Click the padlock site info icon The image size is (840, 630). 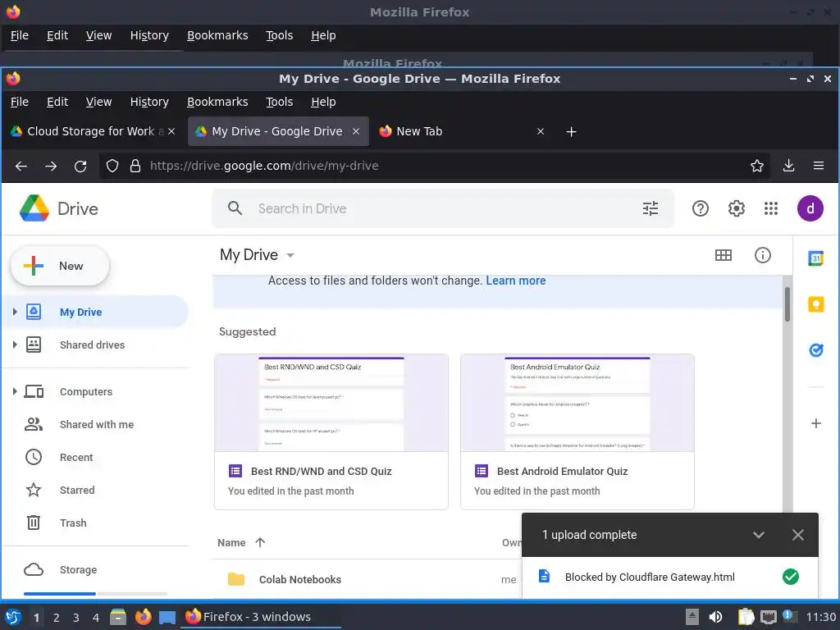pos(135,166)
